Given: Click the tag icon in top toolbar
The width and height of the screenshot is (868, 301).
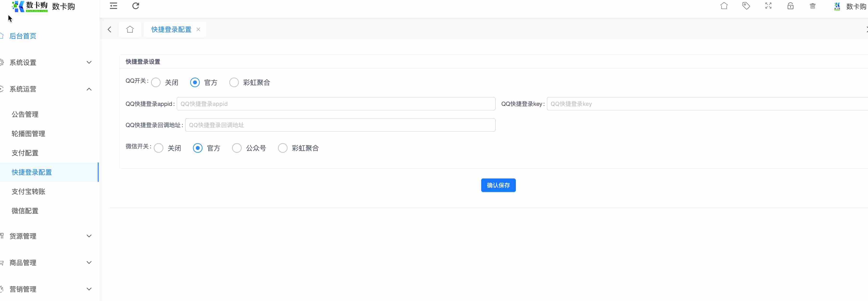Looking at the screenshot, I should 746,6.
